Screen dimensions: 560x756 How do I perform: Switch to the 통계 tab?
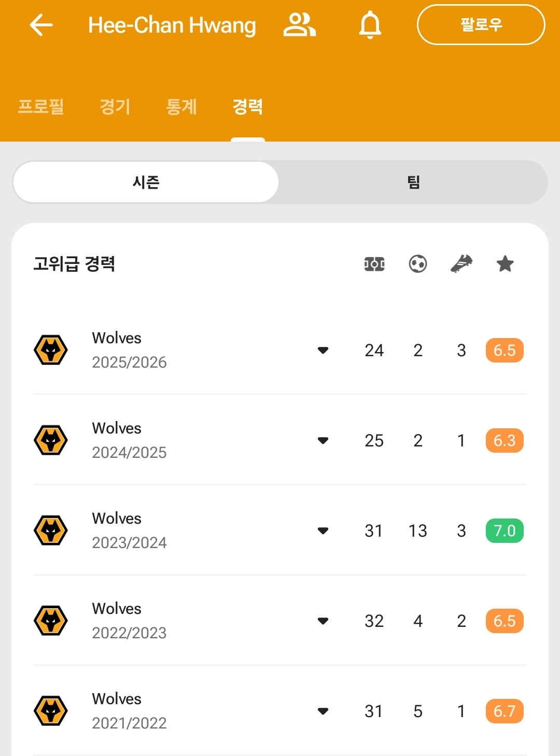[181, 107]
